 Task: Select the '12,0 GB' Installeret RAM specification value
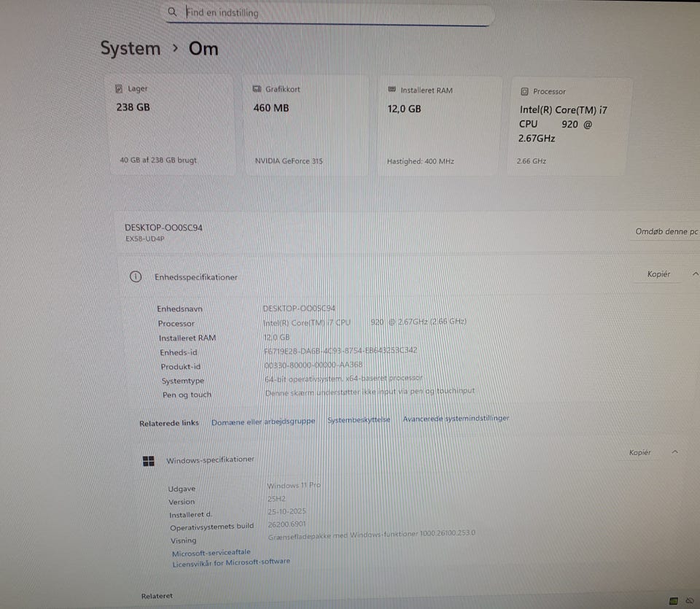276,337
